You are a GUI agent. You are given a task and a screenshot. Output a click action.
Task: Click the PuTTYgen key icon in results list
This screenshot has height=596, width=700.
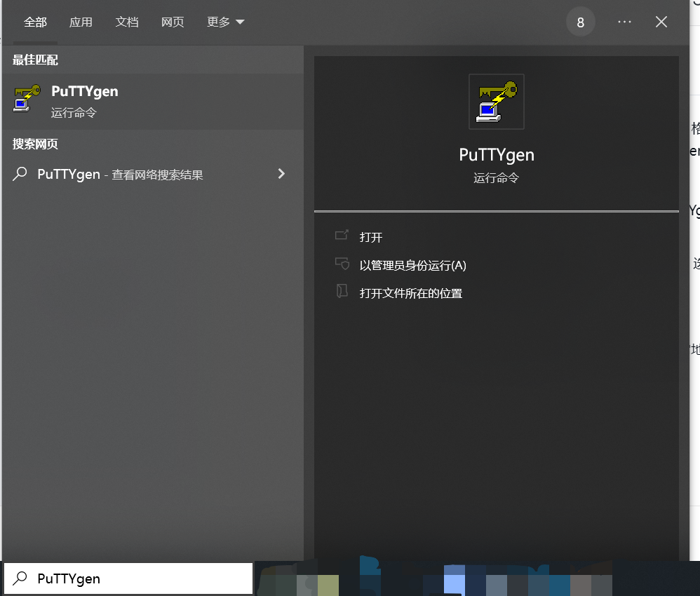27,98
